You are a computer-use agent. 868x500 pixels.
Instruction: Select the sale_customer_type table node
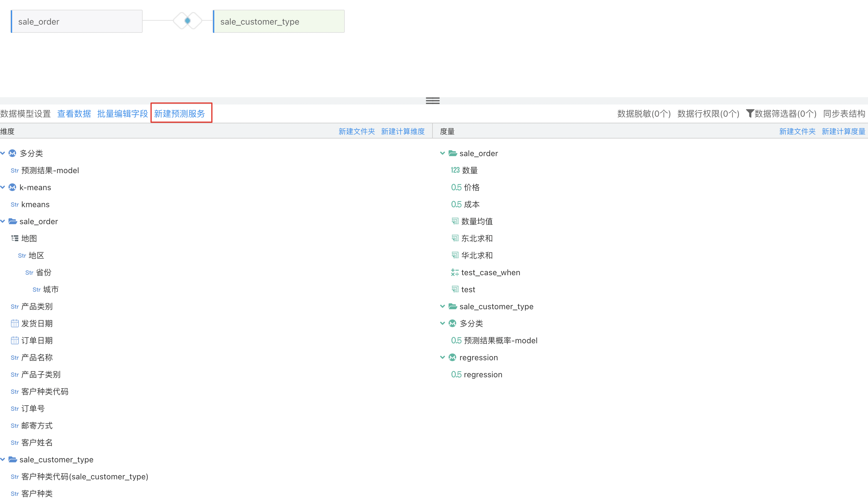279,21
